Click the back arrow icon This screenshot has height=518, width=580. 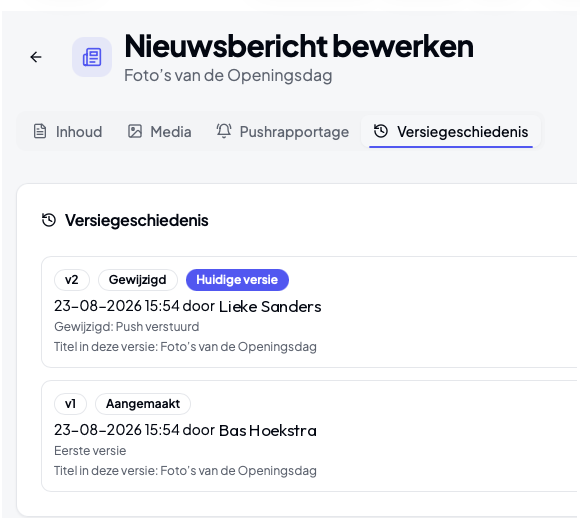[x=36, y=57]
